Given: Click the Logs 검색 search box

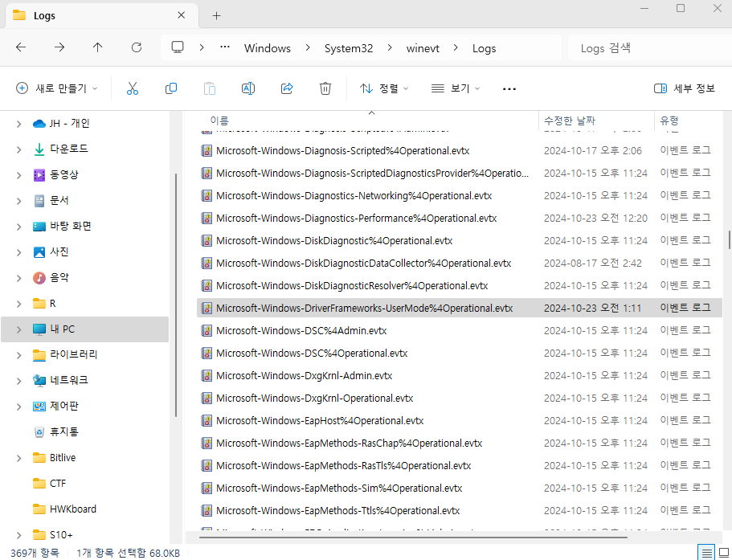Looking at the screenshot, I should coord(649,47).
